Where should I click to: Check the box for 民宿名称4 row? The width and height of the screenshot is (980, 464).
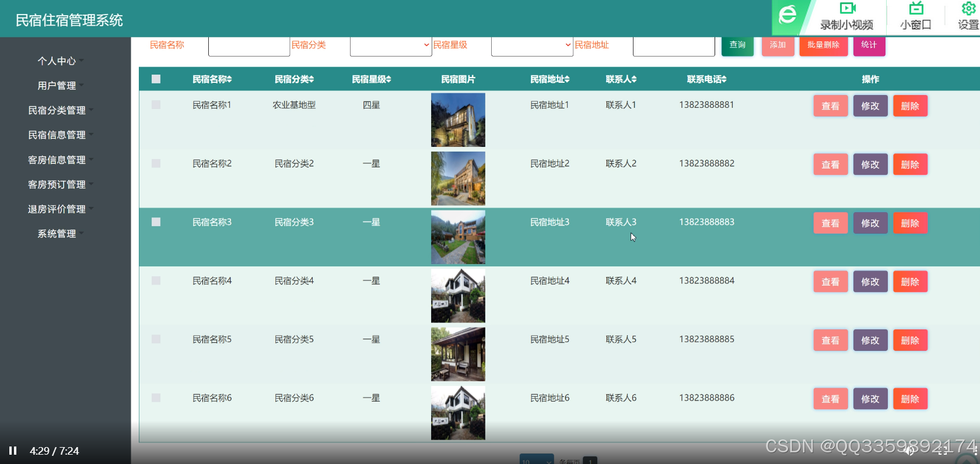pos(156,280)
